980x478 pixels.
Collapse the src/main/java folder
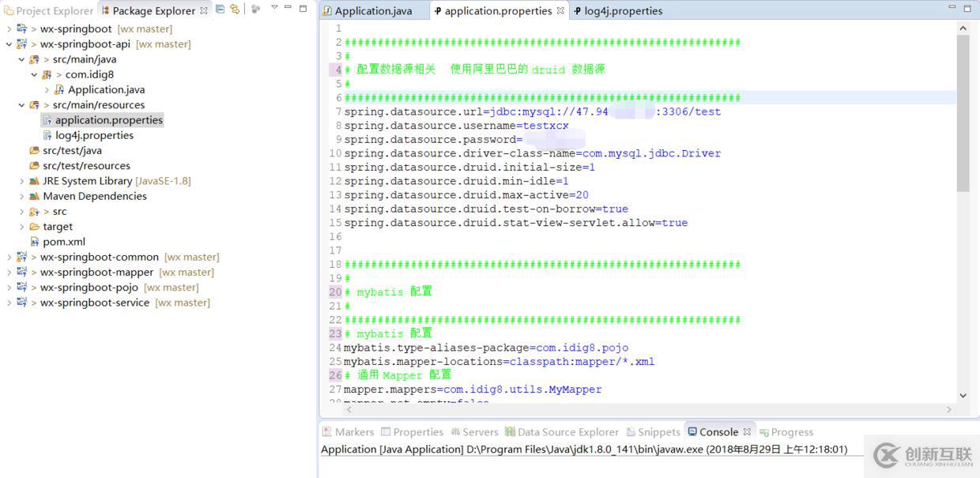21,59
